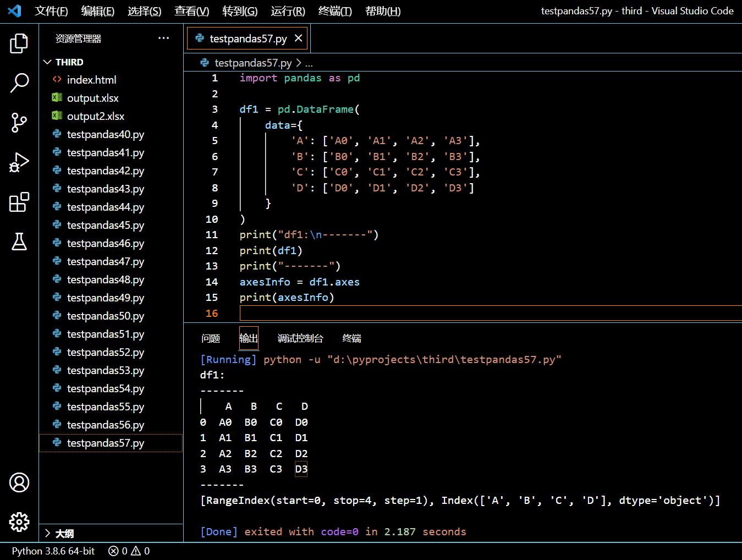Open the 查看(V) menu

pyautogui.click(x=191, y=11)
